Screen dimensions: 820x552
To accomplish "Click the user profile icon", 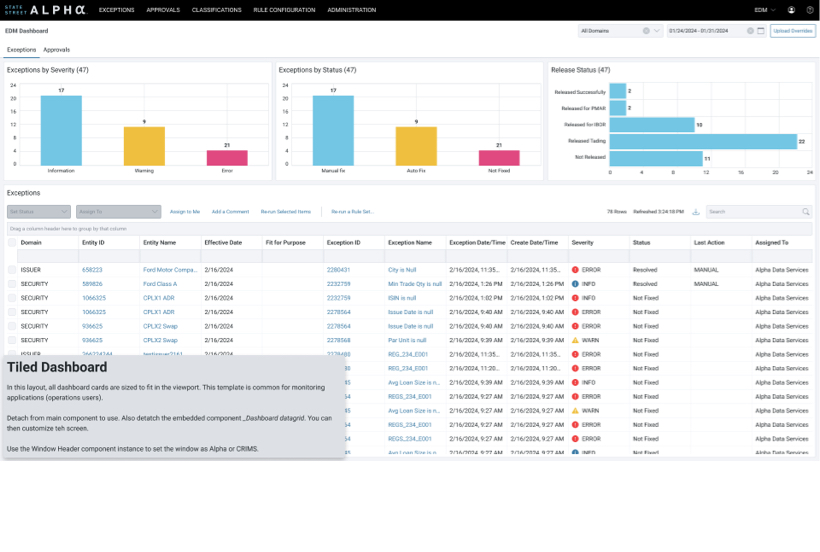I will tap(792, 10).
